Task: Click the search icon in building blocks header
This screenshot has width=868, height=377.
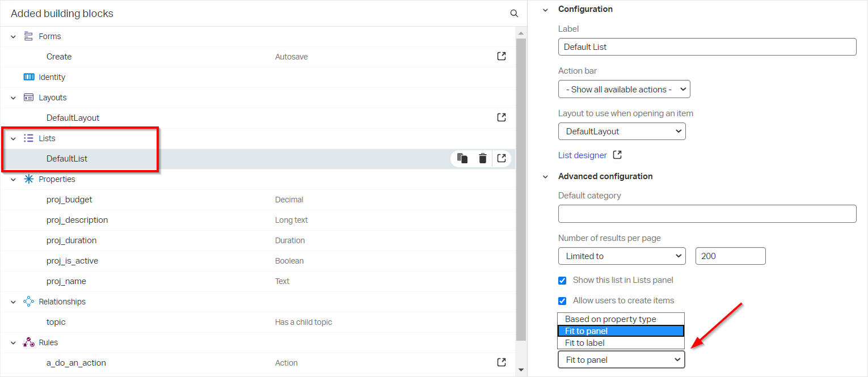Action: click(x=514, y=14)
